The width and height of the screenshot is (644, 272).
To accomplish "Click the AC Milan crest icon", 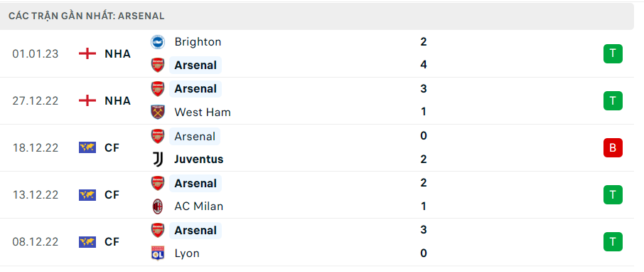I will click(158, 206).
